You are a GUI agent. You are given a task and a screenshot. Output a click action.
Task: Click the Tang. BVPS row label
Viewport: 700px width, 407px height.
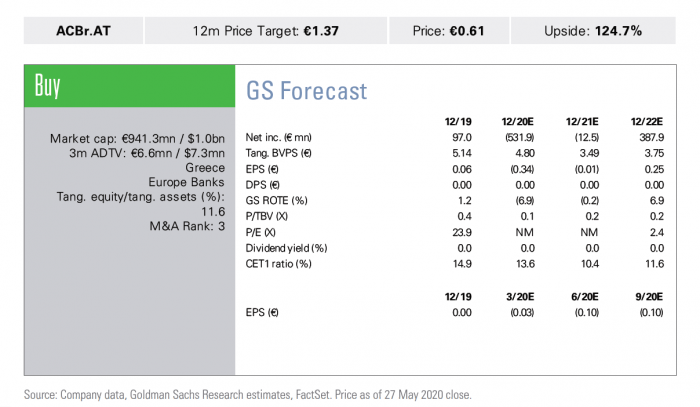[279, 153]
